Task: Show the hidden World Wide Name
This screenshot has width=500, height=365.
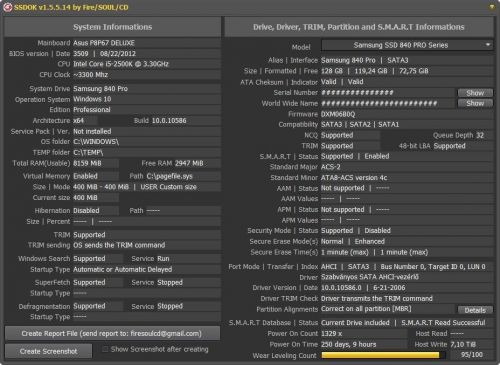Action: pos(475,103)
